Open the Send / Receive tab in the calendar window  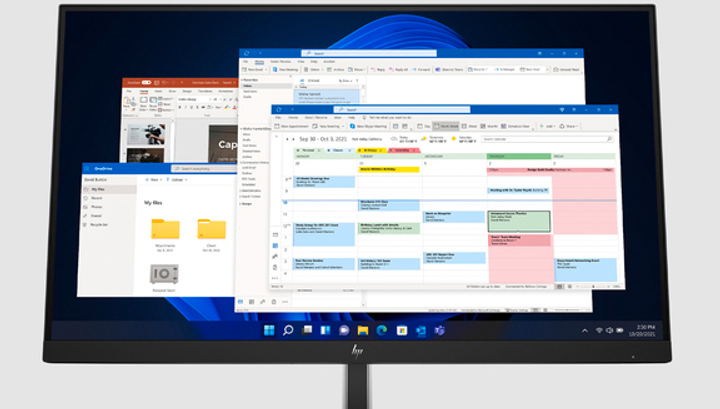(x=316, y=118)
